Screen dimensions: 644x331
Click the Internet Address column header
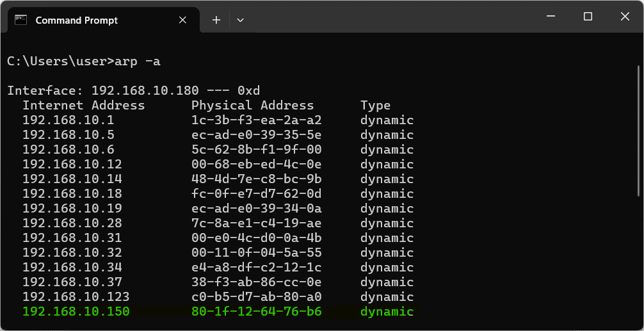click(x=83, y=106)
